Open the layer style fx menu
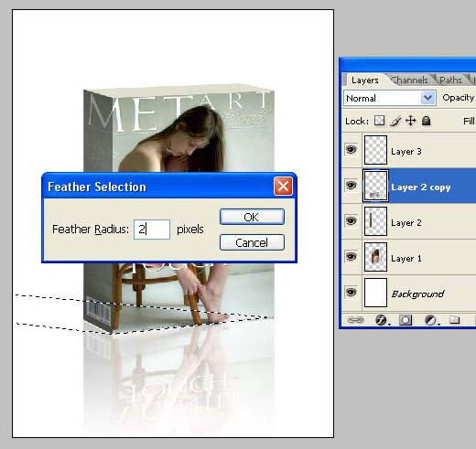 (381, 320)
